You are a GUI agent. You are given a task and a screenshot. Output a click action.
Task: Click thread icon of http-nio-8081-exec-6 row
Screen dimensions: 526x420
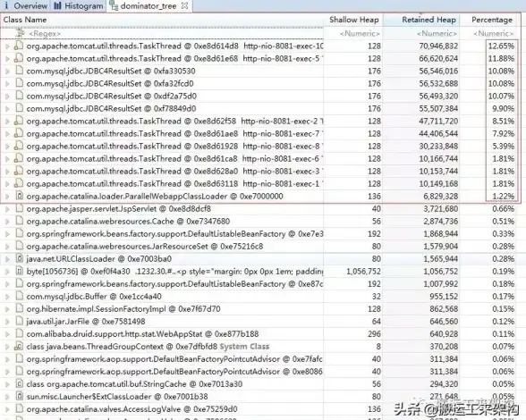pos(19,158)
